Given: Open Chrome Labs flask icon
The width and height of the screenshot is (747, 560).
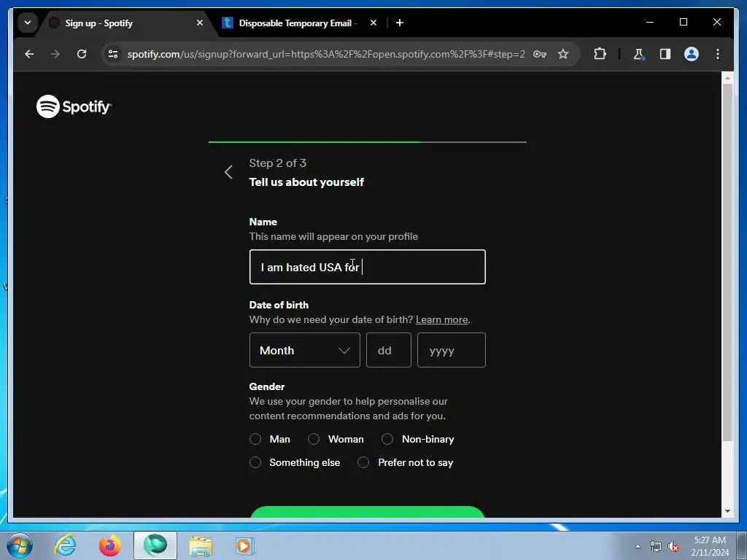Looking at the screenshot, I should [x=638, y=54].
